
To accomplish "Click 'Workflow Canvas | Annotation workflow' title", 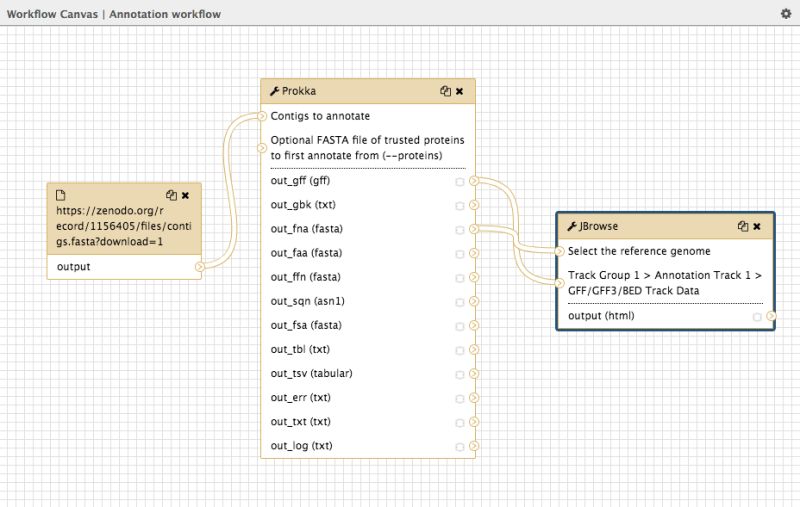I will 113,14.
